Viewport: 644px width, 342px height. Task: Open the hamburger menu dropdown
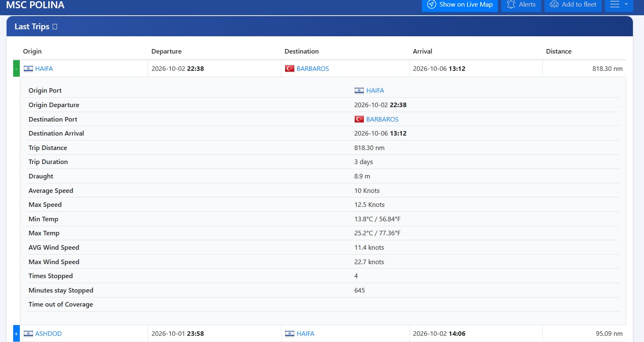tap(618, 5)
